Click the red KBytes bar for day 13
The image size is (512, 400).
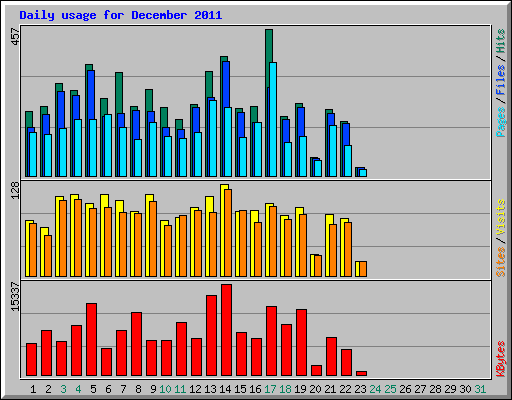tap(211, 336)
